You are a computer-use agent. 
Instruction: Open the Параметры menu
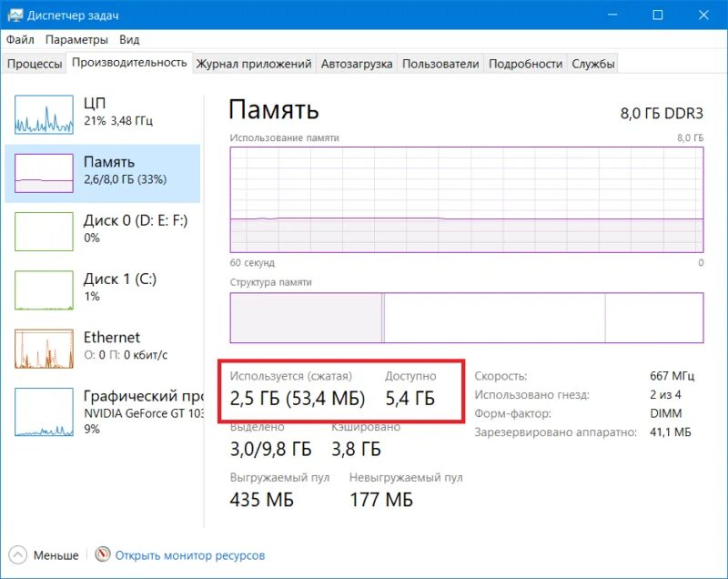pyautogui.click(x=76, y=40)
